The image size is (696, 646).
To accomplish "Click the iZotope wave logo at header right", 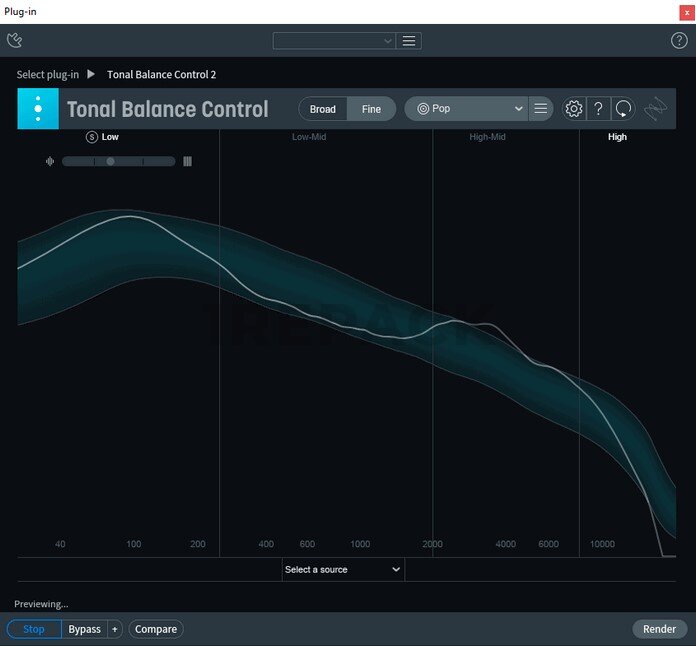I will pos(656,109).
